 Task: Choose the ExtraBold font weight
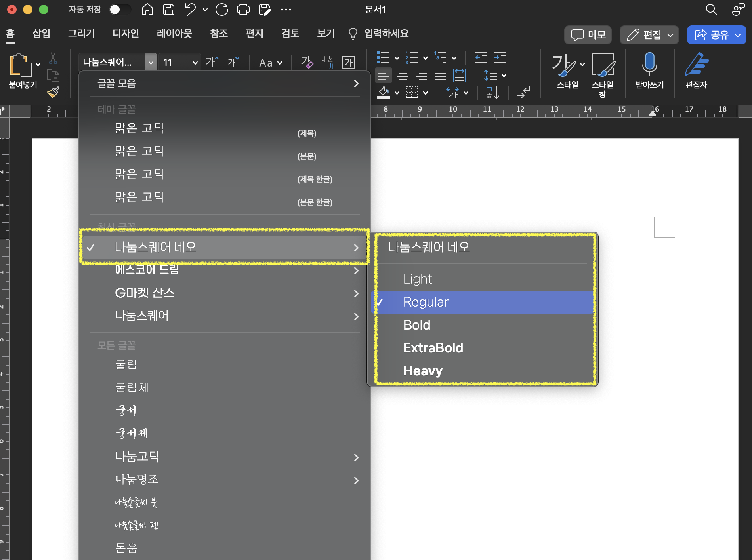coord(483,348)
